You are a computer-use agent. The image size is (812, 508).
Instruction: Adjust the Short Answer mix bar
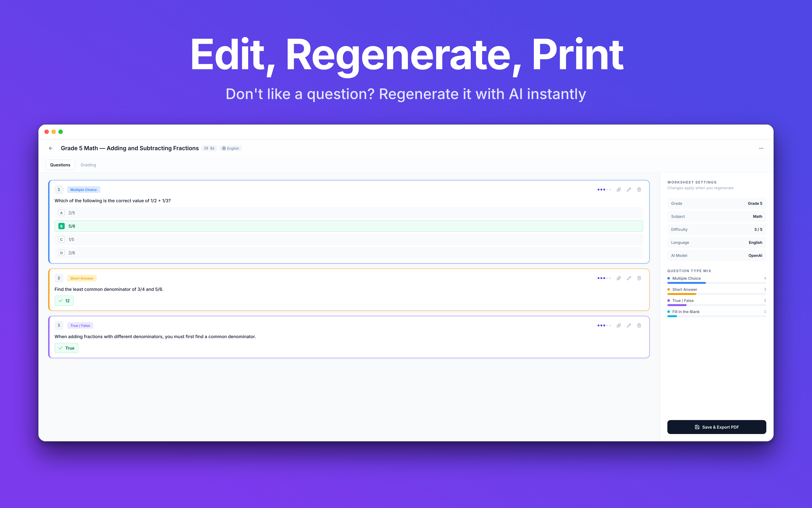click(x=716, y=294)
